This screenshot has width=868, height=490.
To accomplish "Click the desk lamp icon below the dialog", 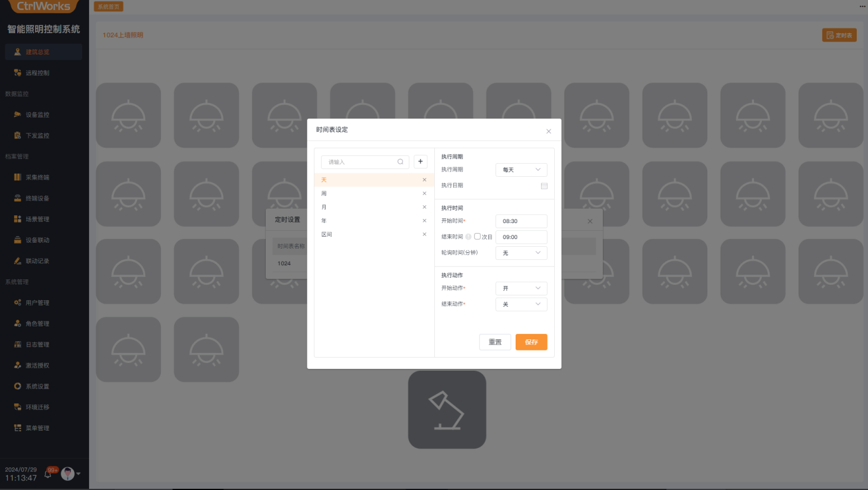I will (x=447, y=409).
